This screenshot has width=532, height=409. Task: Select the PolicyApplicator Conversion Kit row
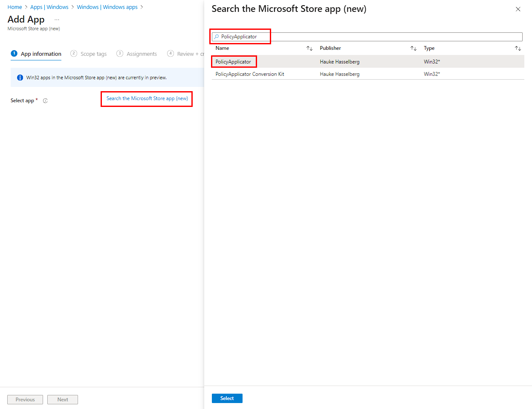click(368, 74)
